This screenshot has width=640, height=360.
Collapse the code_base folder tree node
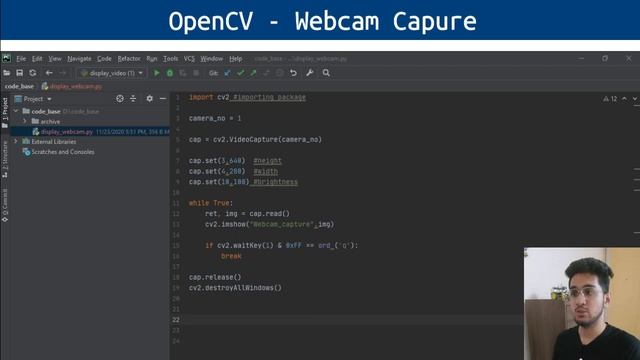click(16, 111)
